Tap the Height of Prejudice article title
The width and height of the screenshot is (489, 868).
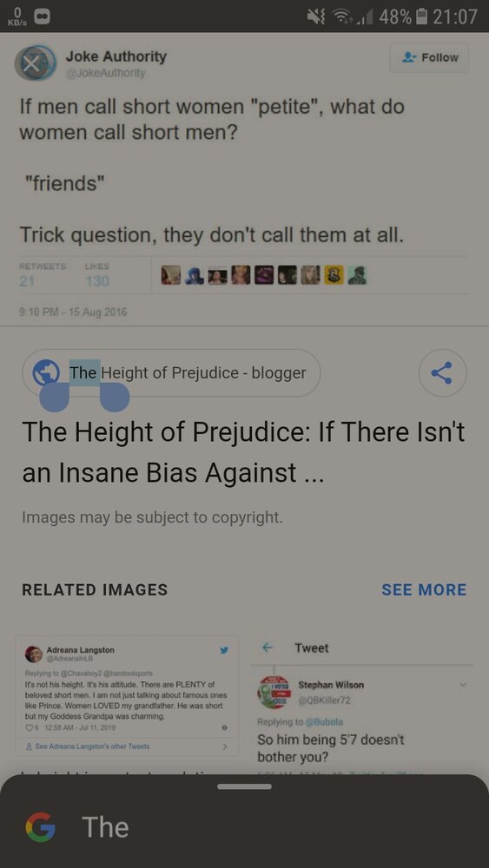(x=244, y=452)
